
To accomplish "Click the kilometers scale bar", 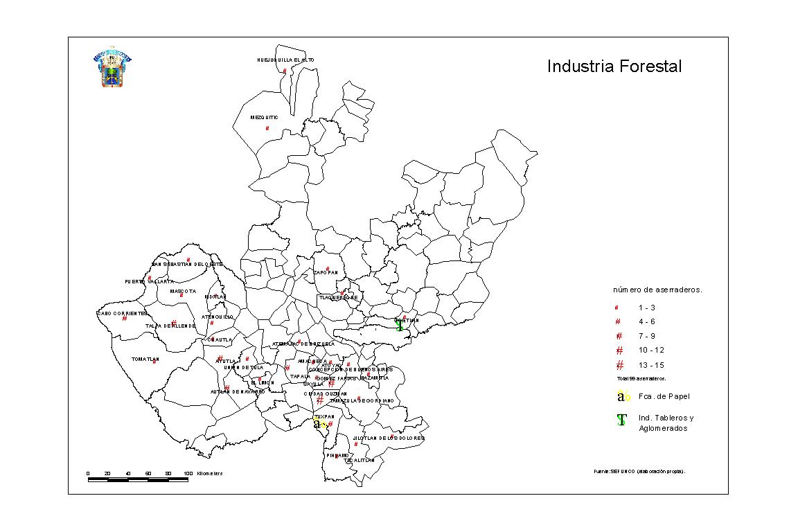I will coord(138,479).
